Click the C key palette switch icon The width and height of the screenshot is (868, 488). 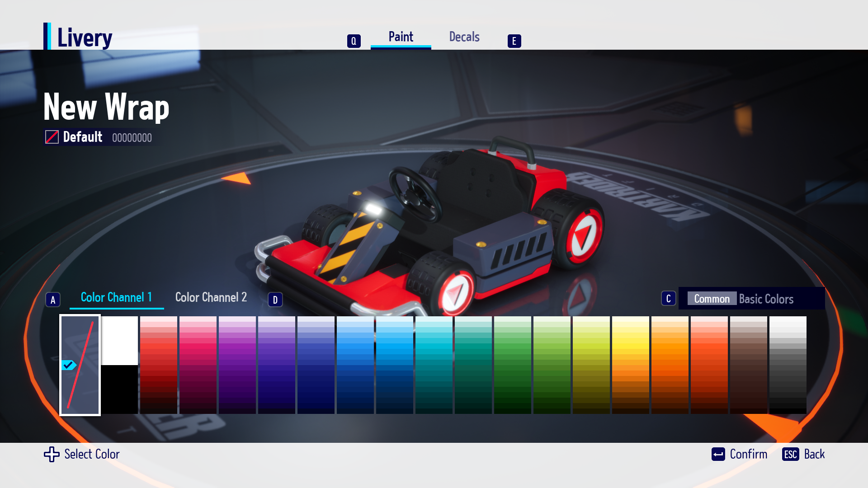668,298
